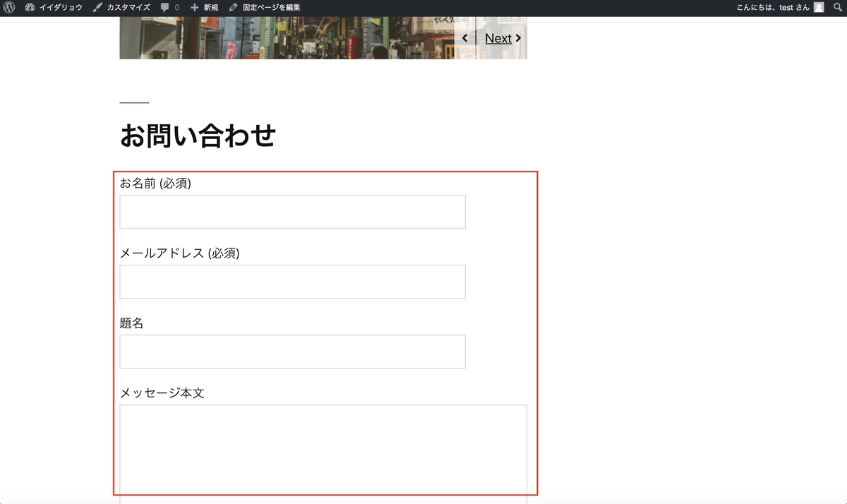Open the comments bubble showing 0
Viewport: 847px width, 504px height.
tap(170, 8)
